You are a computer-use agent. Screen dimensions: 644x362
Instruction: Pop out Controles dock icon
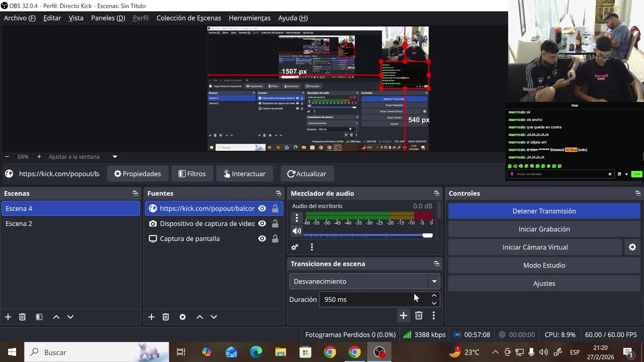637,193
